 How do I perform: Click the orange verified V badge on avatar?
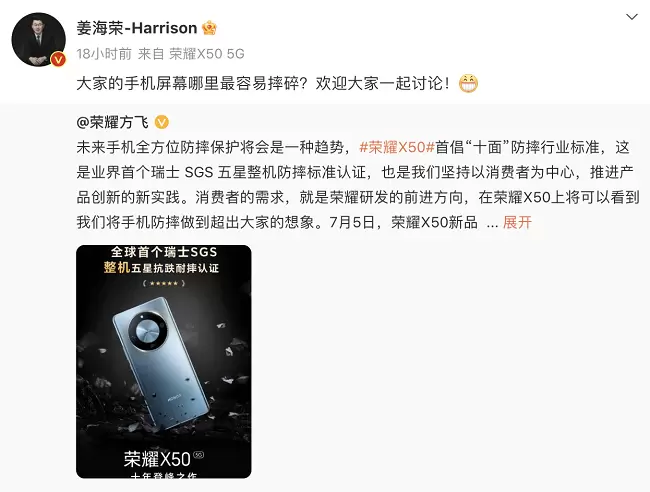tap(58, 60)
